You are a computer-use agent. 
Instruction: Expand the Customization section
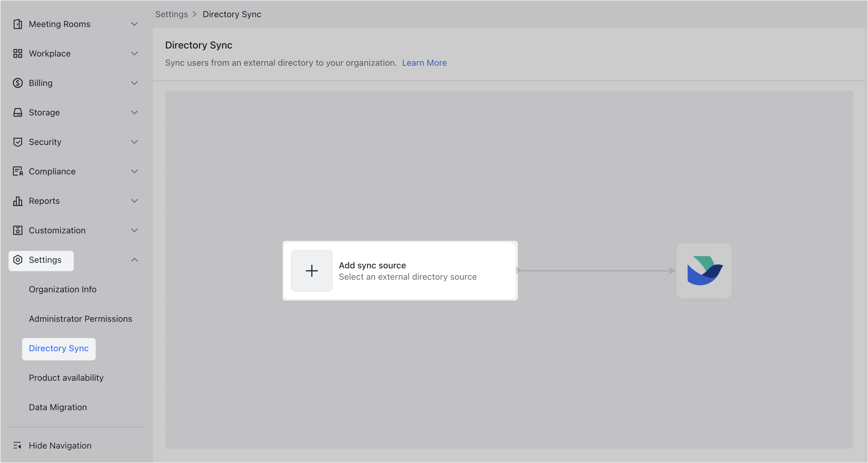tap(134, 231)
